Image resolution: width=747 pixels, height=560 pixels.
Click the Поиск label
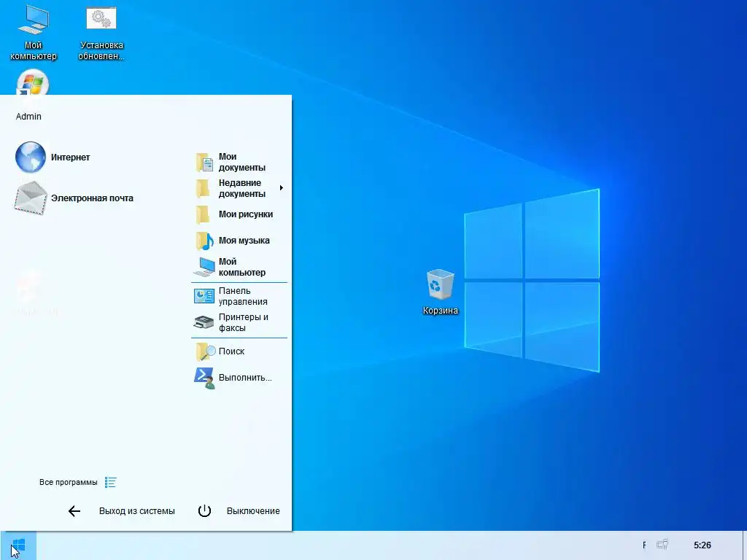[x=231, y=351]
